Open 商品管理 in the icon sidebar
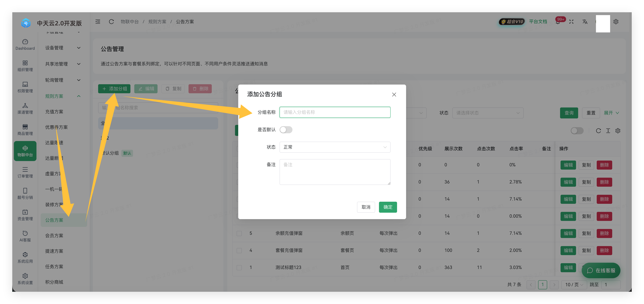This screenshot has height=304, width=644. pyautogui.click(x=25, y=130)
